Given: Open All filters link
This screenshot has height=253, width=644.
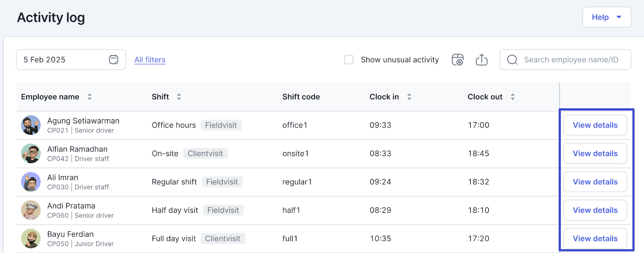Looking at the screenshot, I should [x=150, y=60].
